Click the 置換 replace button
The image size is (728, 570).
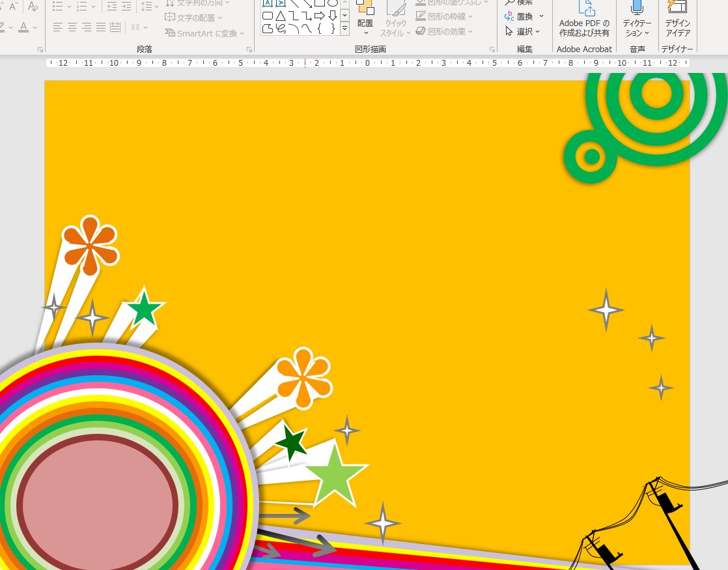click(x=519, y=17)
